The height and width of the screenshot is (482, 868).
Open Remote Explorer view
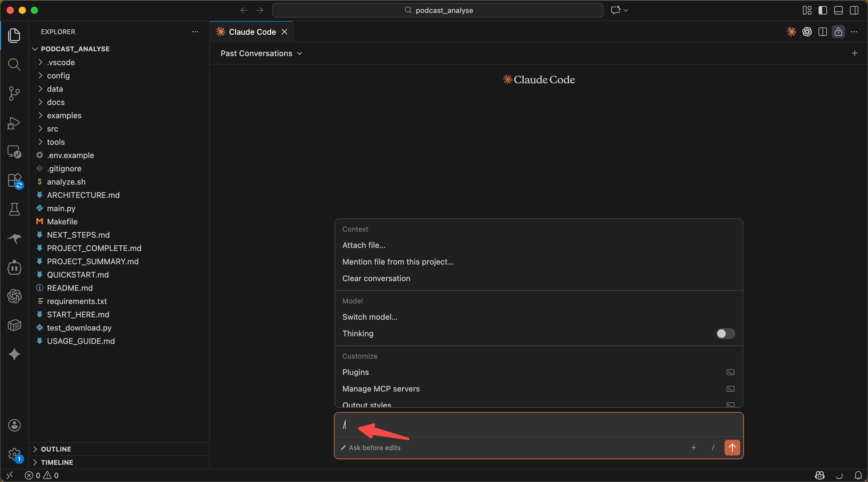[x=14, y=152]
